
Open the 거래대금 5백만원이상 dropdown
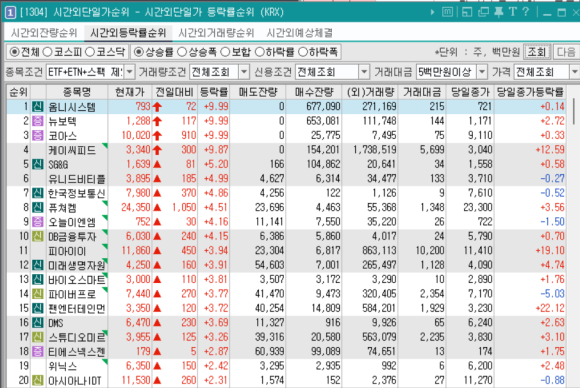[482, 72]
